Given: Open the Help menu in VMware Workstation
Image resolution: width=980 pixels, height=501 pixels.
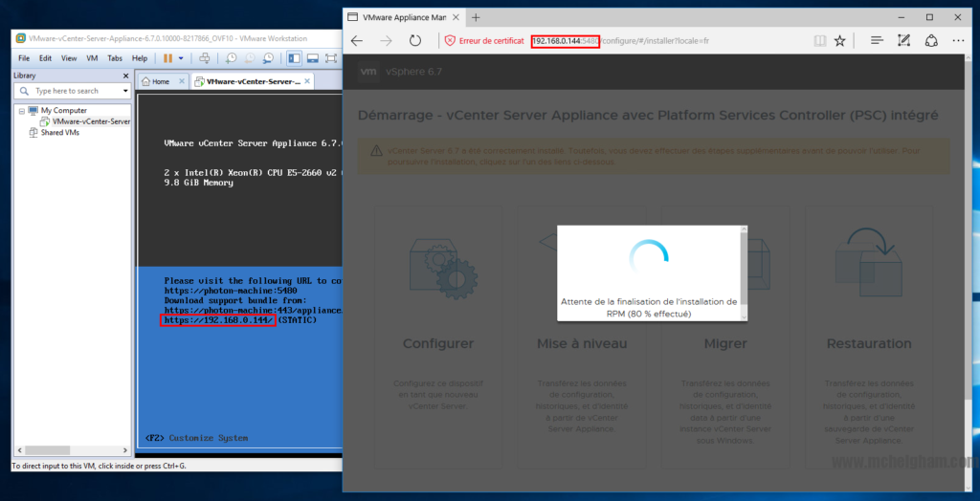Looking at the screenshot, I should click(140, 58).
